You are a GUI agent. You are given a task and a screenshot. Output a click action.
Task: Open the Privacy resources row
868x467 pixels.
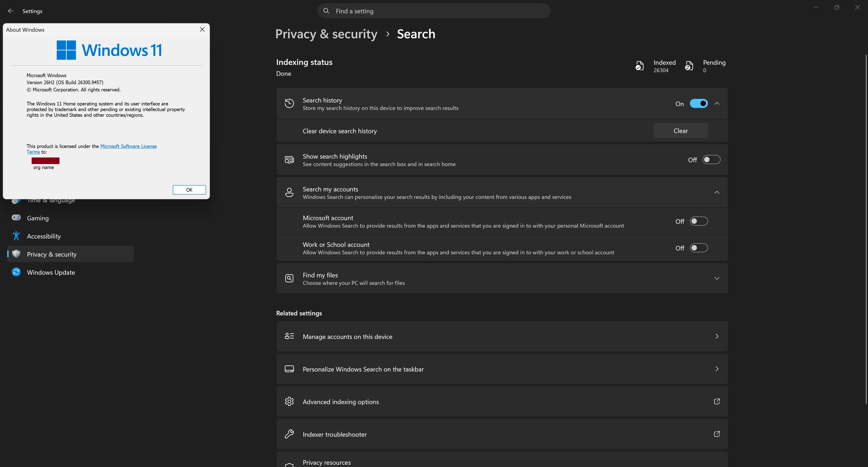tap(502, 460)
